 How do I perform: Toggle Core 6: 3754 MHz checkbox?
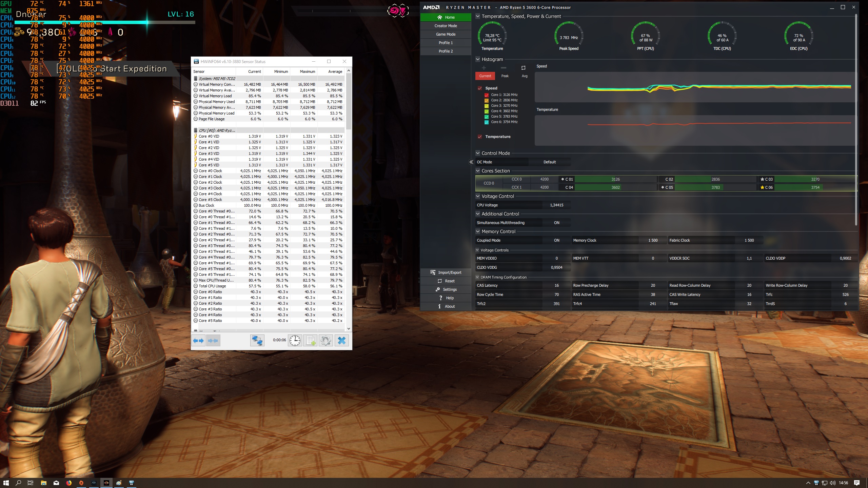pyautogui.click(x=487, y=122)
